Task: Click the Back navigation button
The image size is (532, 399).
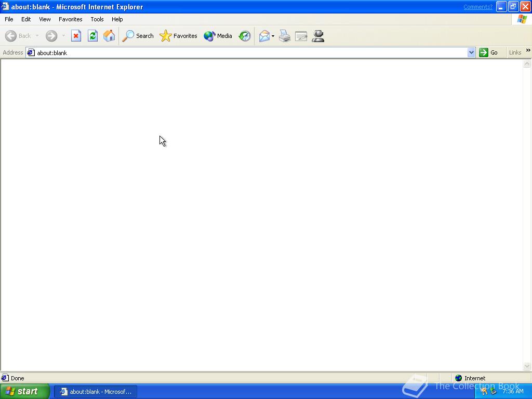Action: [18, 36]
